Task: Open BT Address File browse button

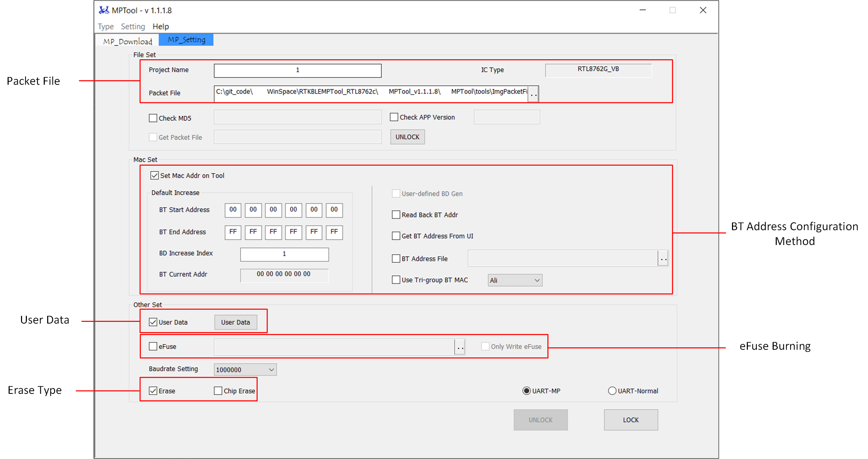Action: pyautogui.click(x=663, y=258)
